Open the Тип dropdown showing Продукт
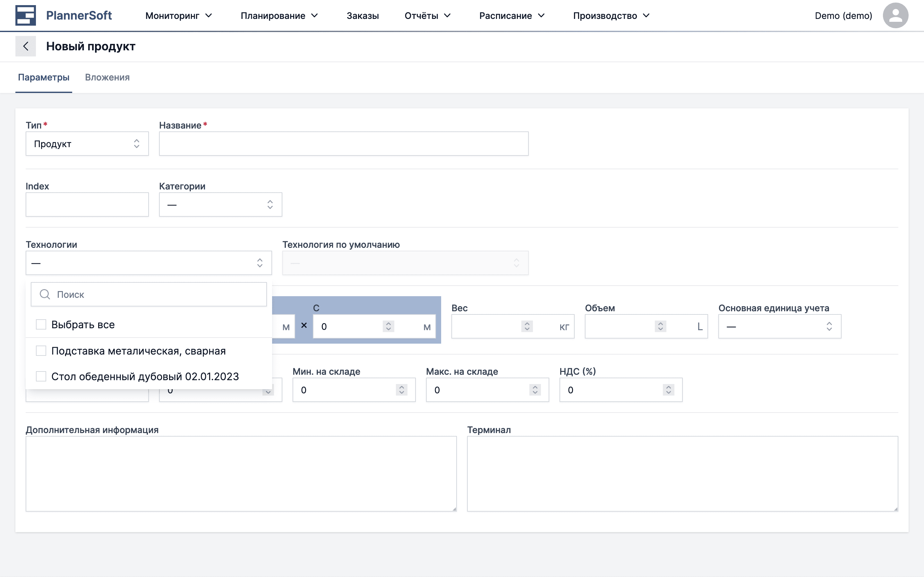This screenshot has width=924, height=577. 87,144
